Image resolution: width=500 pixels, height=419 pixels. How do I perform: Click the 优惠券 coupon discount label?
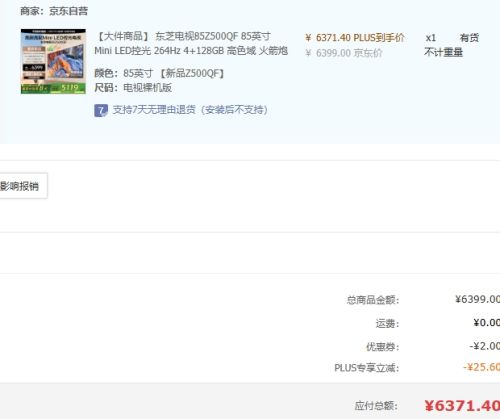[x=382, y=347]
